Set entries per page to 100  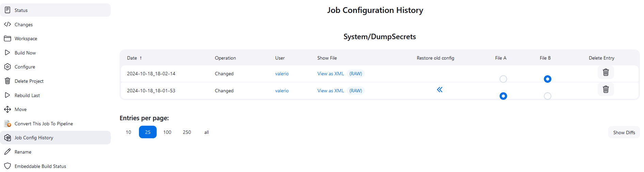point(167,132)
